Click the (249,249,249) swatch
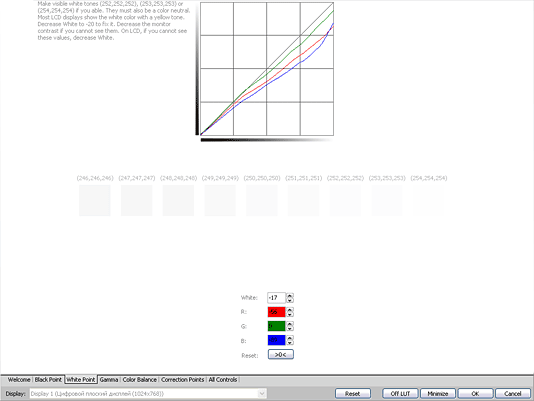Image resolution: width=534 pixels, height=401 pixels. [x=220, y=200]
